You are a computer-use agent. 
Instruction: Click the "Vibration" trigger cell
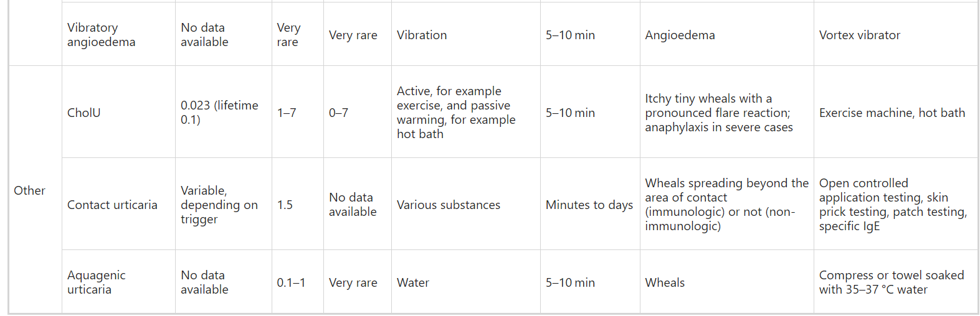pos(422,35)
